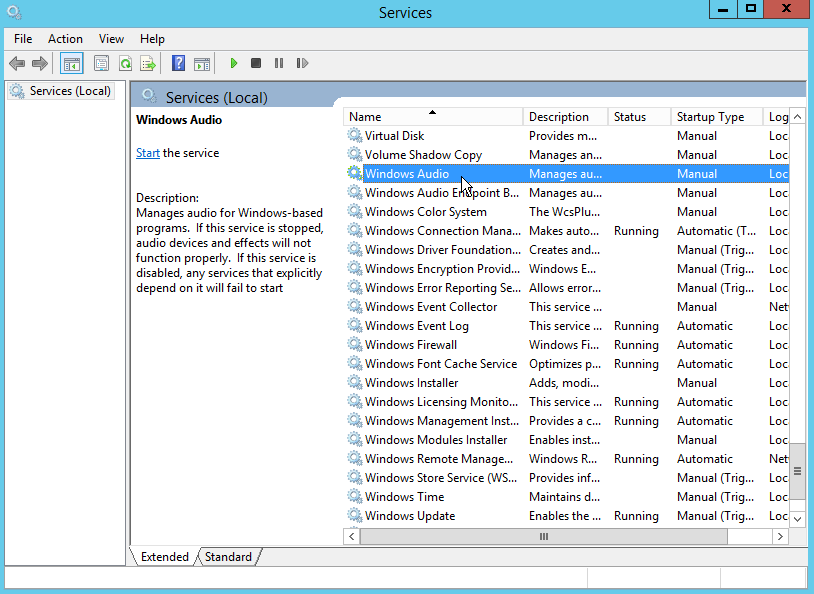Switch to the Standard tab
Screen dimensions: 814x594
228,557
